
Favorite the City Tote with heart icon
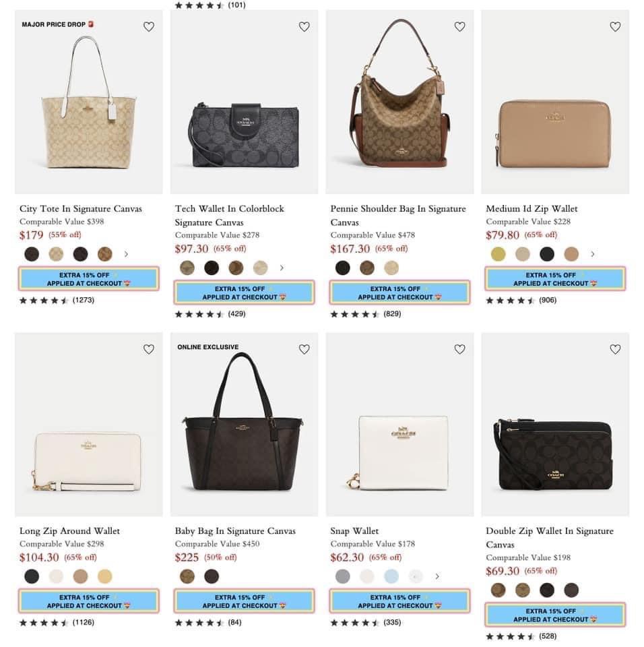[149, 27]
